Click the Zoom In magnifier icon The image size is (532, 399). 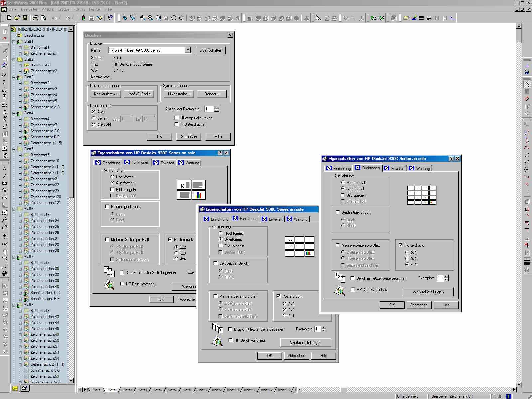tap(150, 18)
